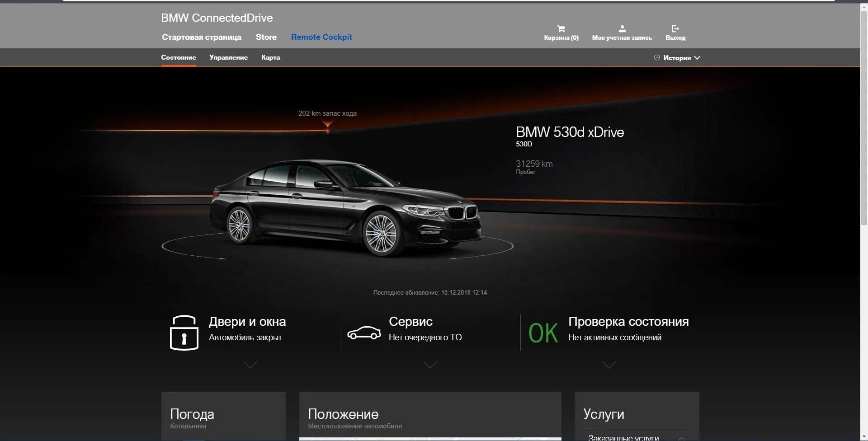Click the Выход logout link

pyautogui.click(x=675, y=38)
